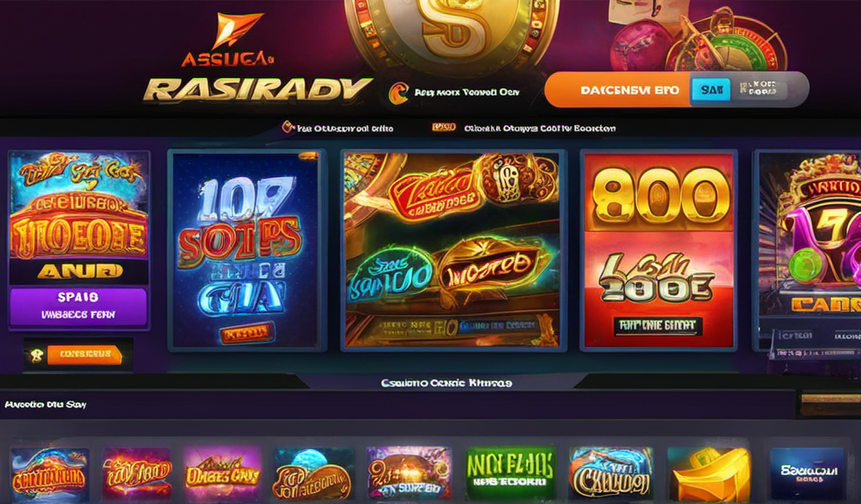Click the orange arrow logo at top
861x504 pixels.
[x=236, y=30]
